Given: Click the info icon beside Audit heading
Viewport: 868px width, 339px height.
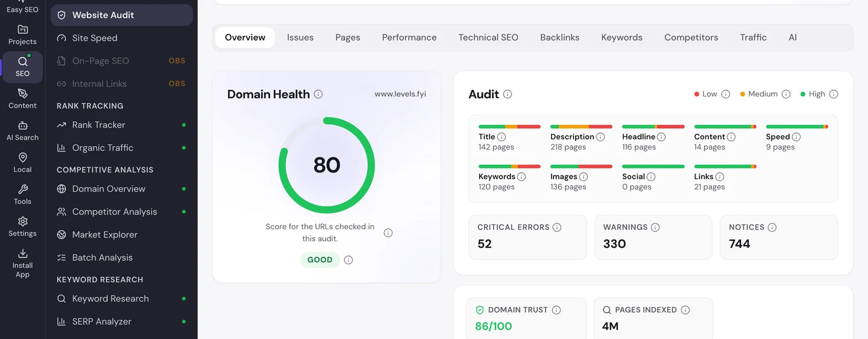Looking at the screenshot, I should (508, 94).
